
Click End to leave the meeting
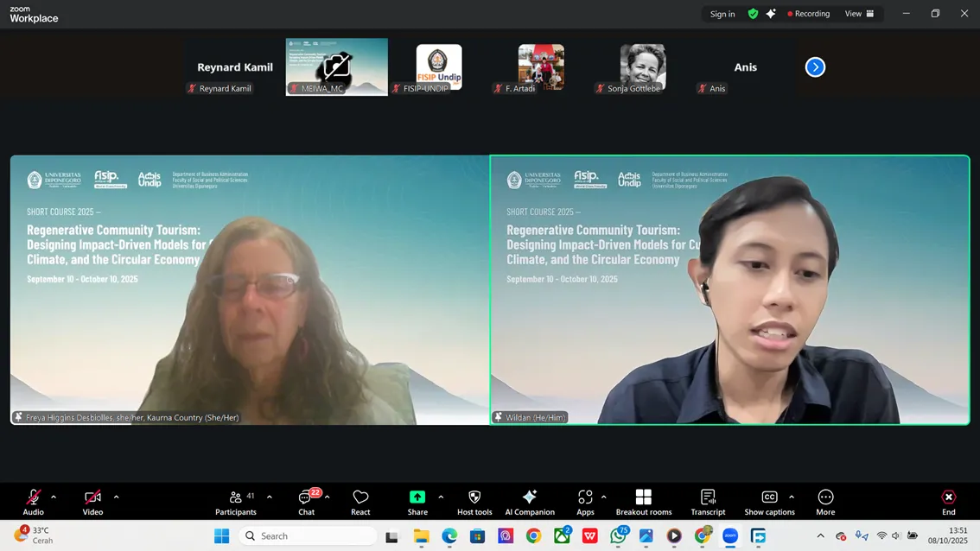pyautogui.click(x=948, y=502)
